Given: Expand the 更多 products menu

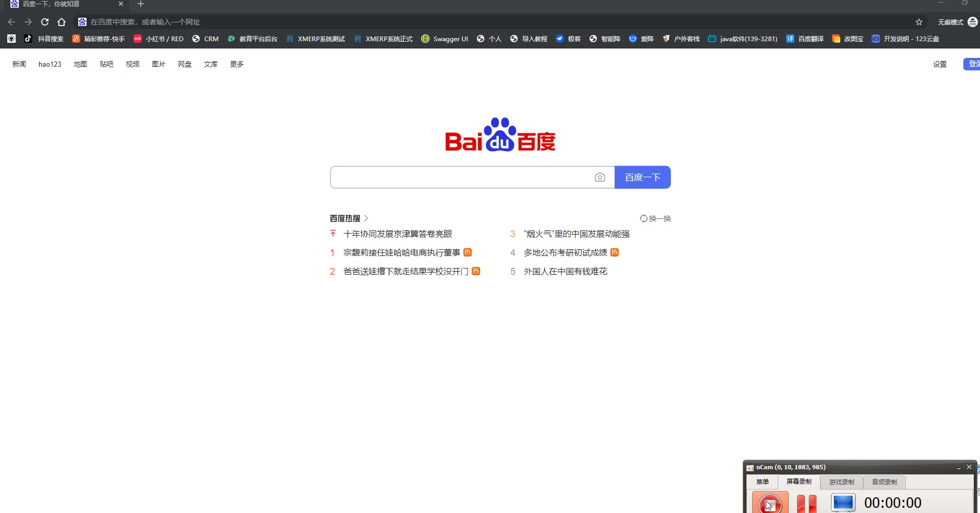Looking at the screenshot, I should coord(237,64).
